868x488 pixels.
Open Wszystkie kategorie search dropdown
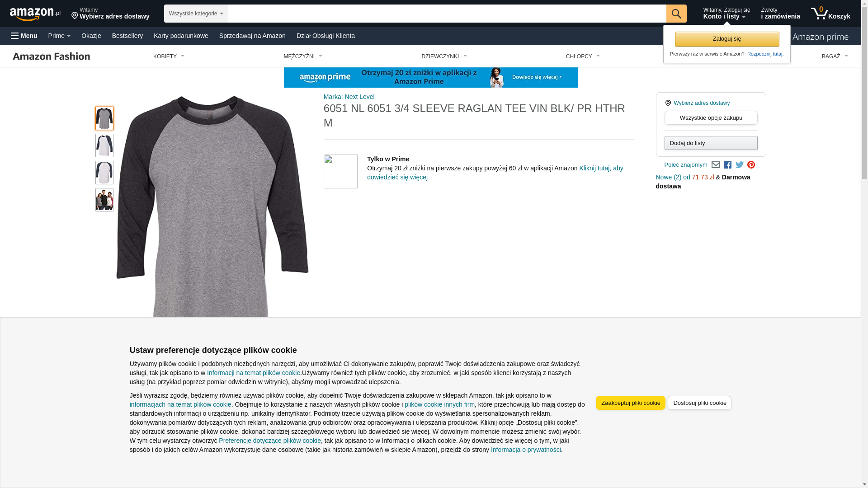point(196,14)
